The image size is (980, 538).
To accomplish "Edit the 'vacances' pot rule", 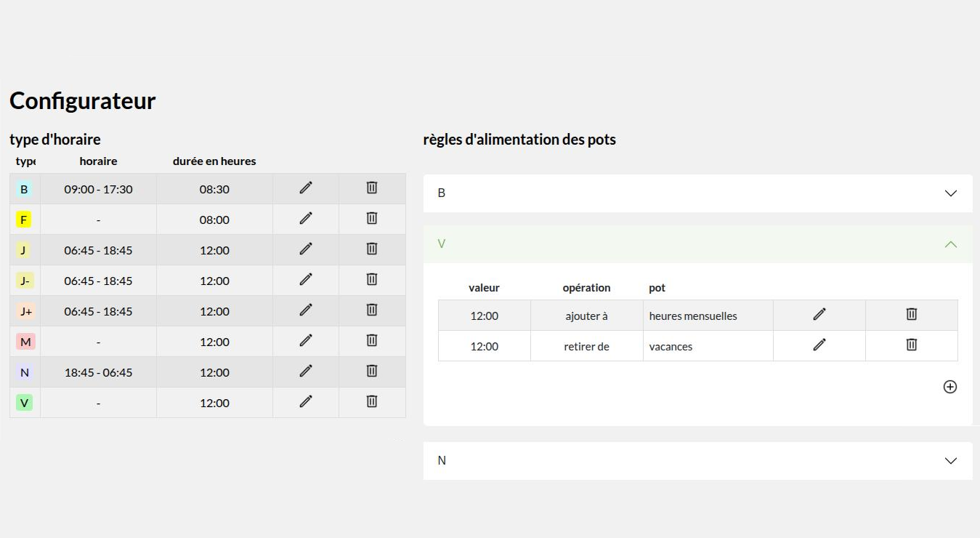I will (819, 345).
